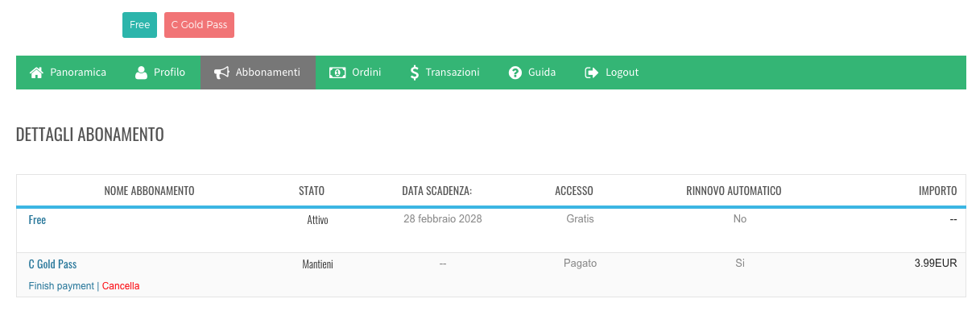Image resolution: width=980 pixels, height=328 pixels.
Task: Click the Finish payment link
Action: [x=61, y=286]
